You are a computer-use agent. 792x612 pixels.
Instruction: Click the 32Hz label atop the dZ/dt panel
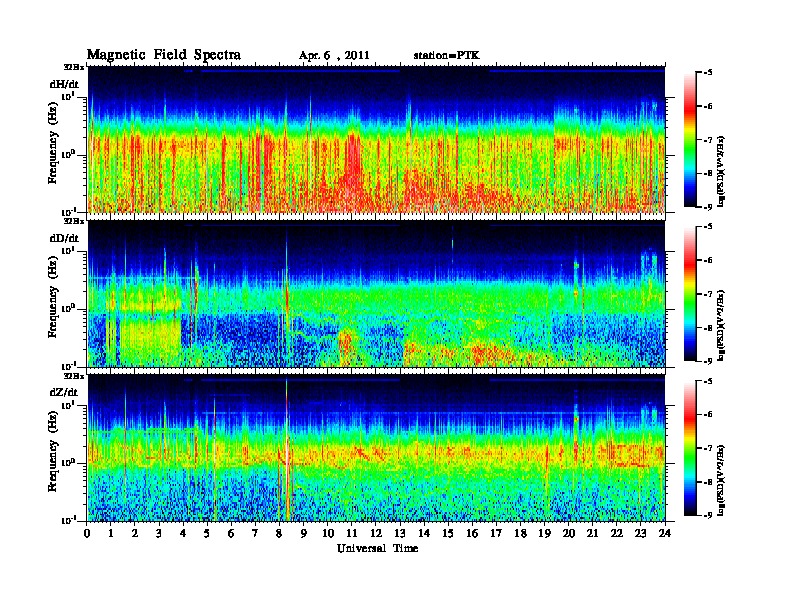click(x=74, y=376)
